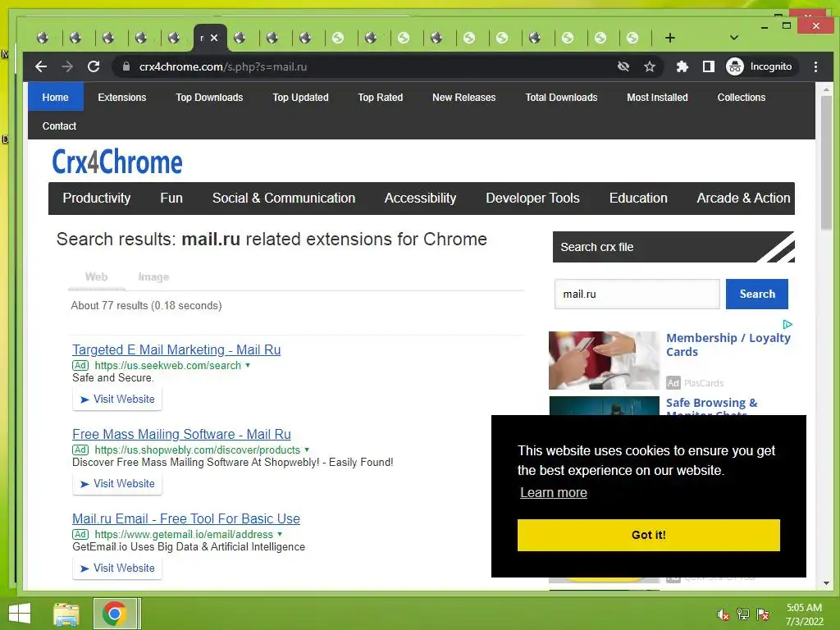
Task: Open Top Rated page
Action: click(x=380, y=97)
